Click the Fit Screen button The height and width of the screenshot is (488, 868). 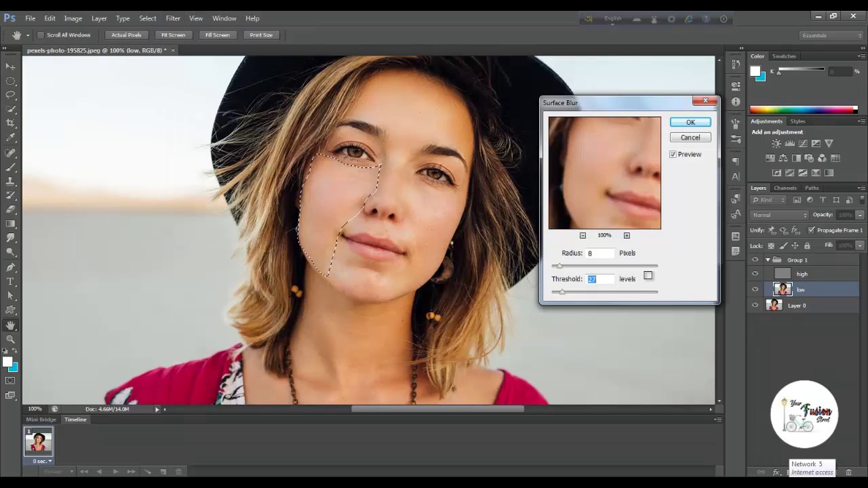(173, 35)
